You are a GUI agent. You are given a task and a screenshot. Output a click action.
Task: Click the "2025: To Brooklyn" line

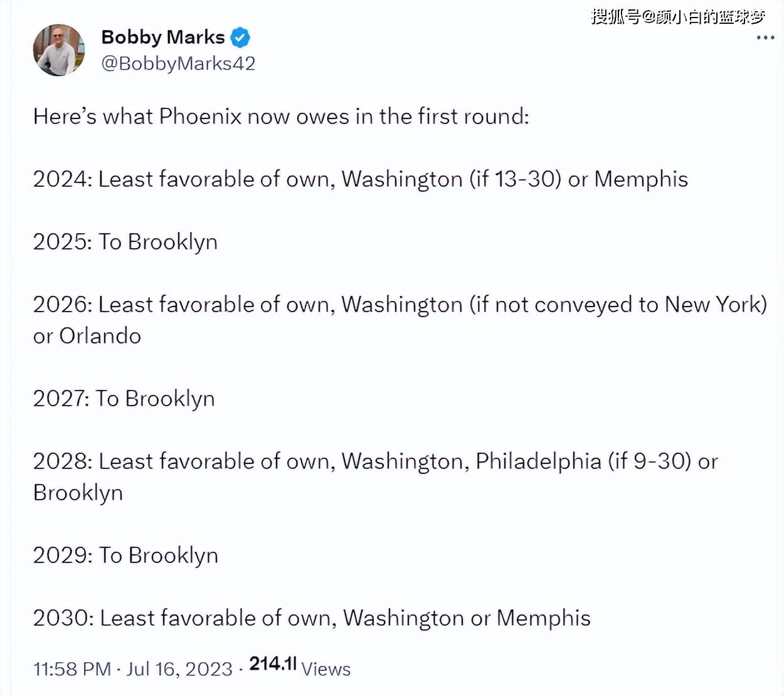pyautogui.click(x=125, y=242)
